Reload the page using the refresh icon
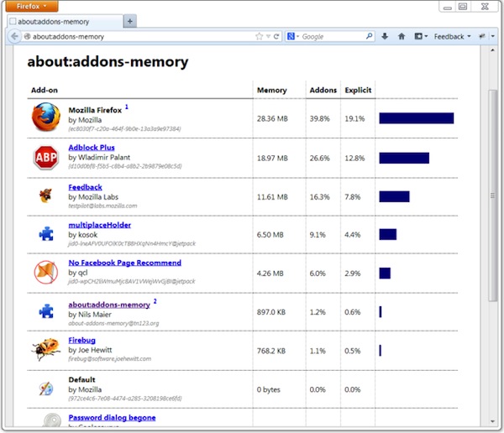Image resolution: width=504 pixels, height=433 pixels. pos(277,37)
